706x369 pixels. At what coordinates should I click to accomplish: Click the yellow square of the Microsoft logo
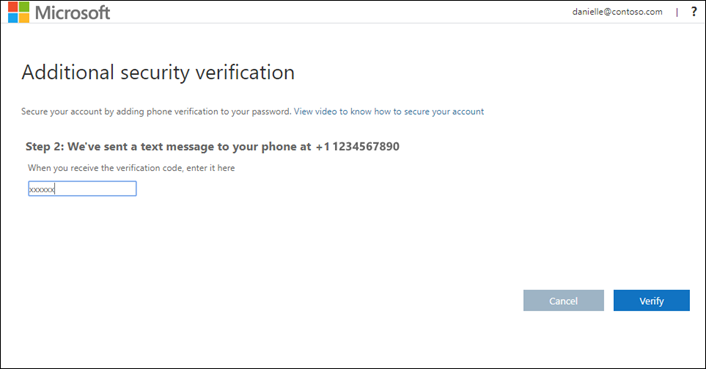pyautogui.click(x=24, y=18)
